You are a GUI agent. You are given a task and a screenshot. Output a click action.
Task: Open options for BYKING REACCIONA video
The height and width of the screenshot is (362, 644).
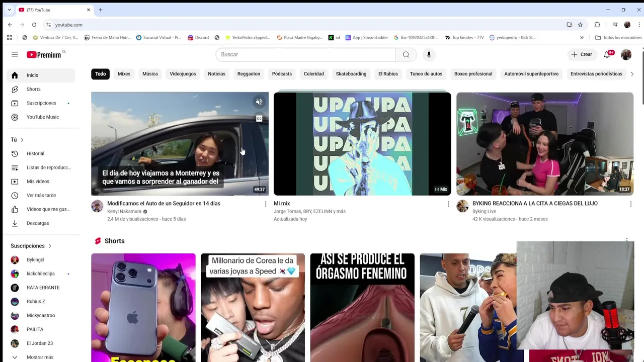(631, 204)
